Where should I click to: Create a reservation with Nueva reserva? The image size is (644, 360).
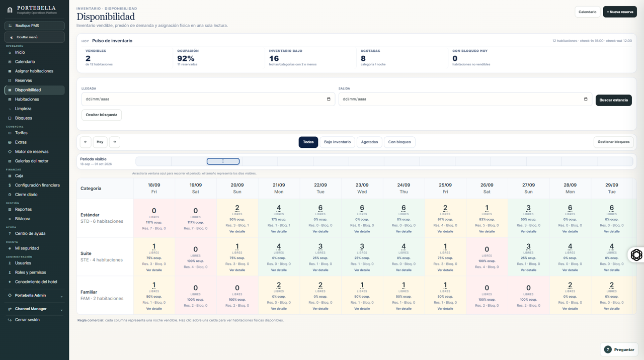point(620,12)
